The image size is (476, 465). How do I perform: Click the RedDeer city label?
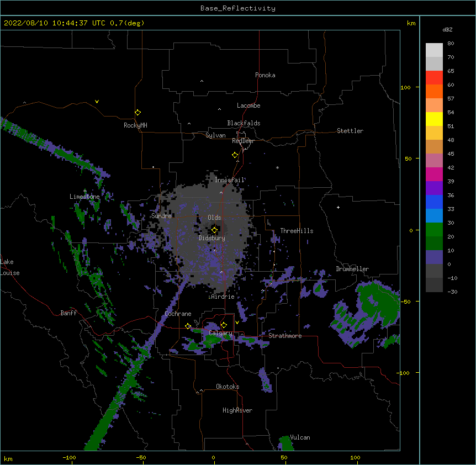[243, 141]
